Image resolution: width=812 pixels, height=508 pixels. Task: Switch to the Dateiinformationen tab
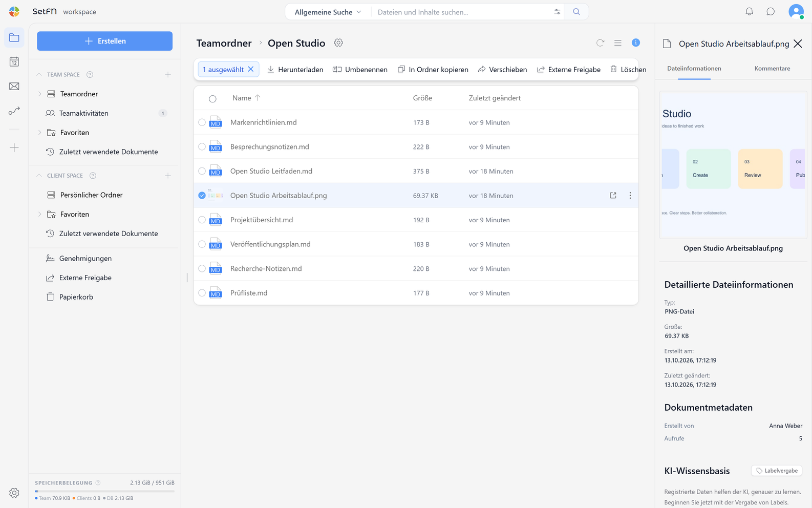694,69
